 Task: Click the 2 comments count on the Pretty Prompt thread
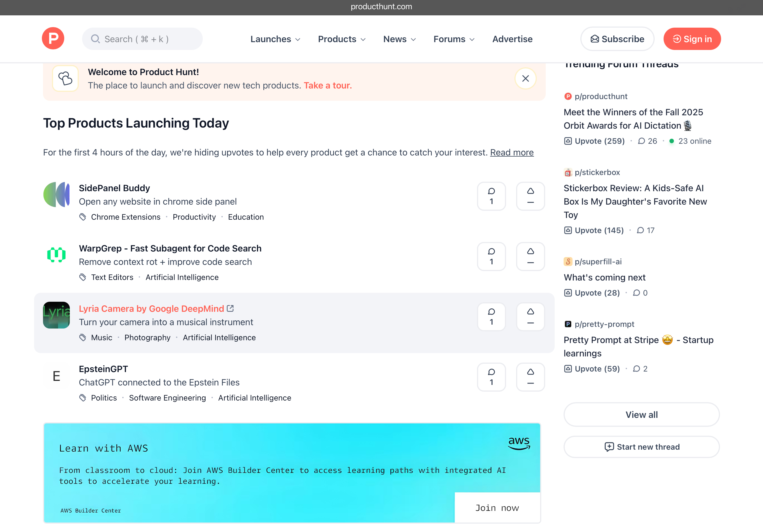640,369
